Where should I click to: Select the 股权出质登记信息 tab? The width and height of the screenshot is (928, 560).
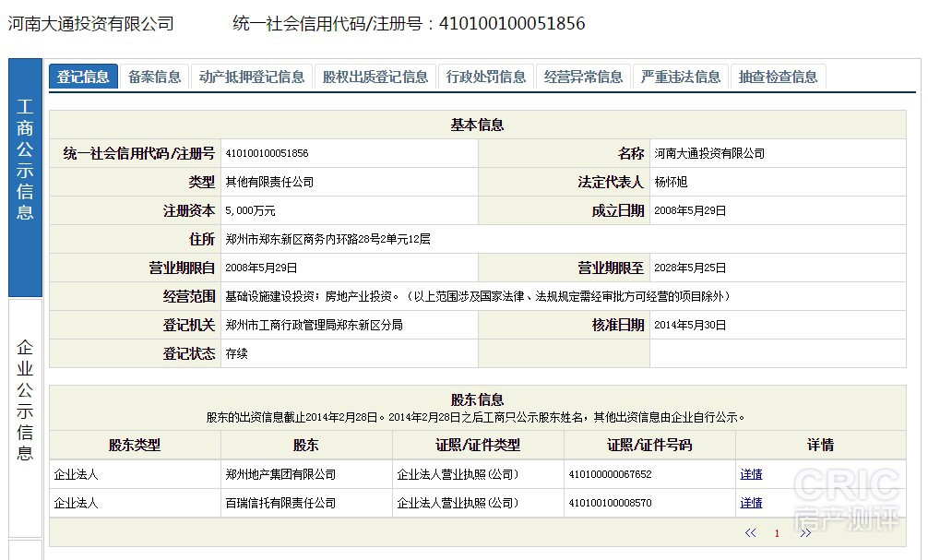[375, 77]
